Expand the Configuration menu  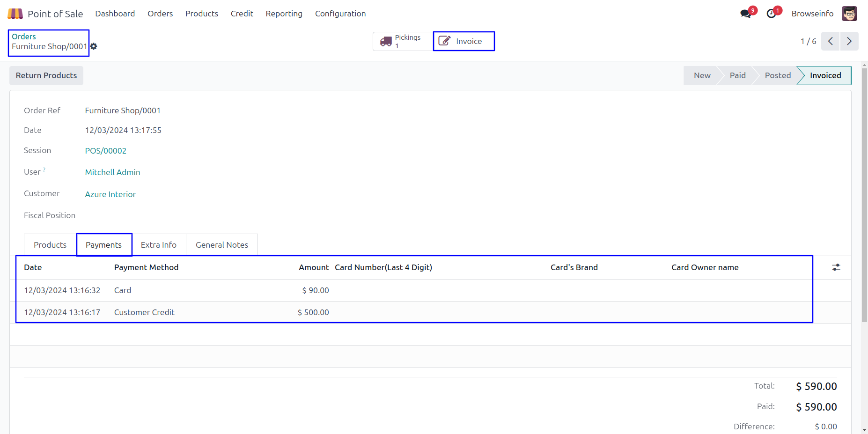340,14
